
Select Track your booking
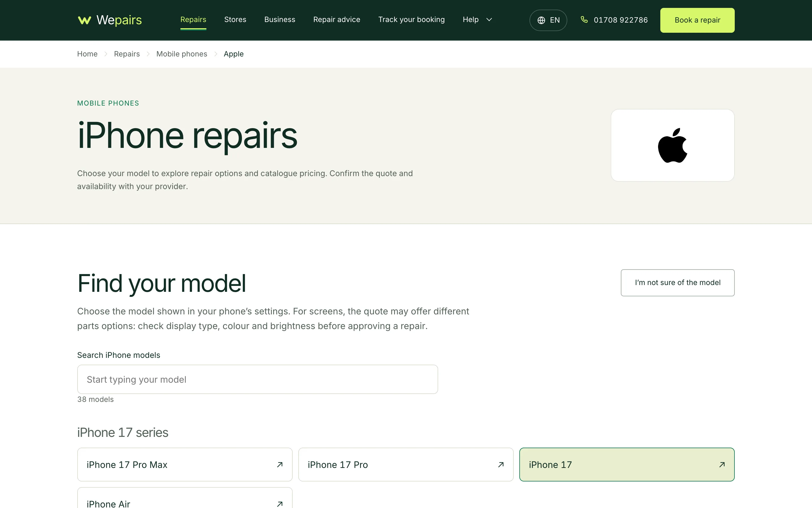[411, 19]
